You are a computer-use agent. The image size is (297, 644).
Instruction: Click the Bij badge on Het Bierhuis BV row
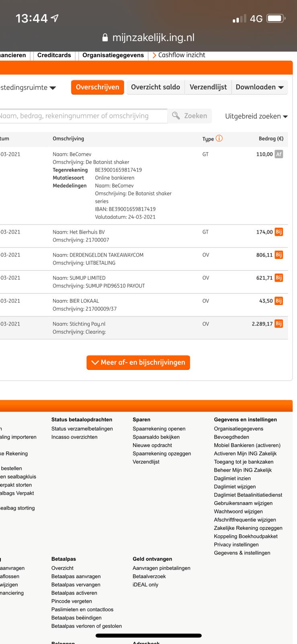click(279, 232)
